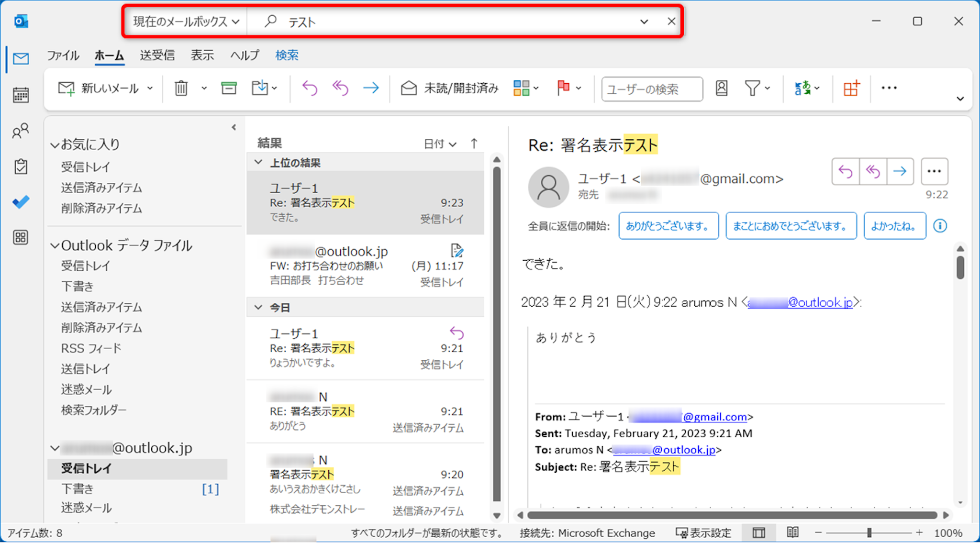
Task: Click the Archive icon in the ribbon
Action: coord(229,89)
